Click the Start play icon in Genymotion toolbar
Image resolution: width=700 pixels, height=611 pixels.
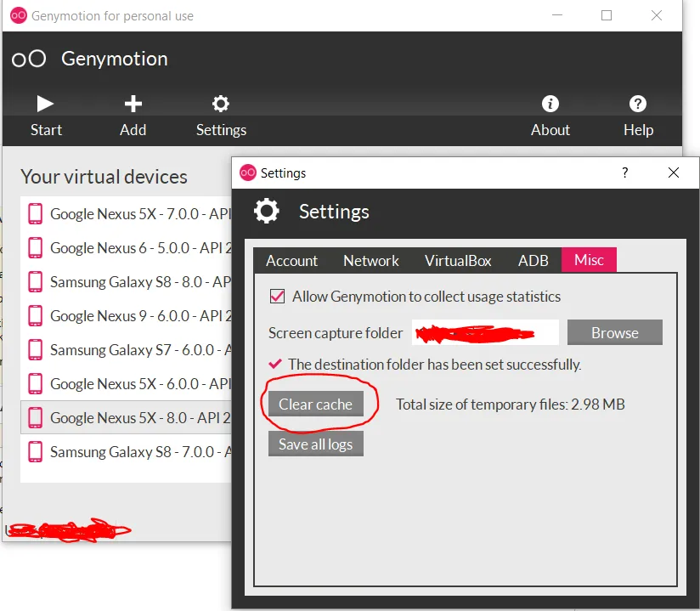tap(45, 104)
